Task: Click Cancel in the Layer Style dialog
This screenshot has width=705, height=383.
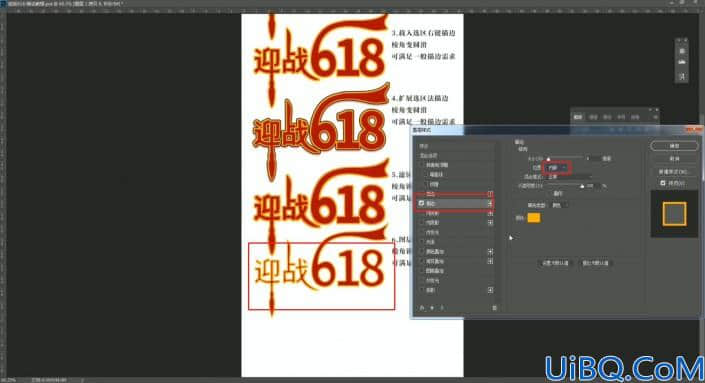Action: (674, 159)
